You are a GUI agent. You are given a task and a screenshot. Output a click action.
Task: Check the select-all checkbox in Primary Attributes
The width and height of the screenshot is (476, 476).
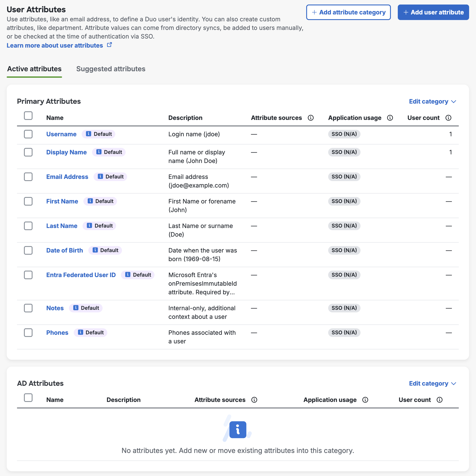pos(28,116)
